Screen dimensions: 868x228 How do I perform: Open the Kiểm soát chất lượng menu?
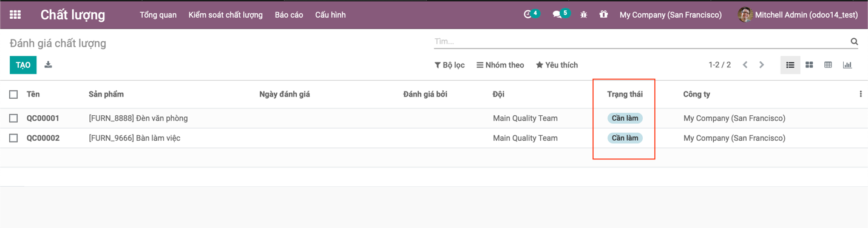(x=226, y=15)
